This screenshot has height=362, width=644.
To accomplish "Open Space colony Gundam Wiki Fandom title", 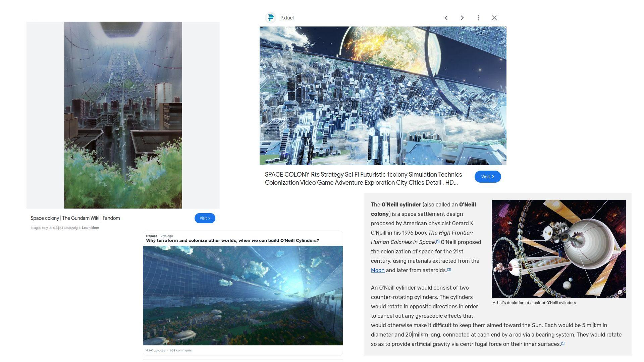I will click(x=75, y=218).
